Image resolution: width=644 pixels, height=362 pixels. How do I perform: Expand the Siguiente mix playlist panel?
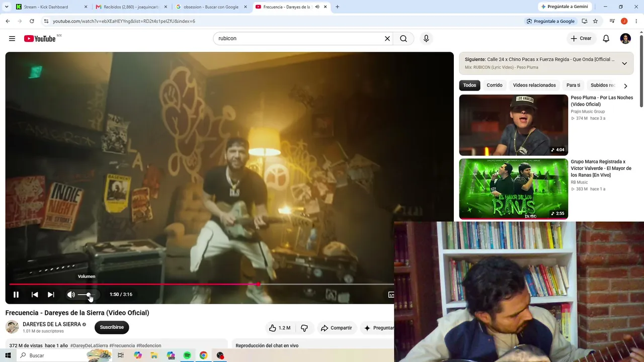click(x=624, y=63)
